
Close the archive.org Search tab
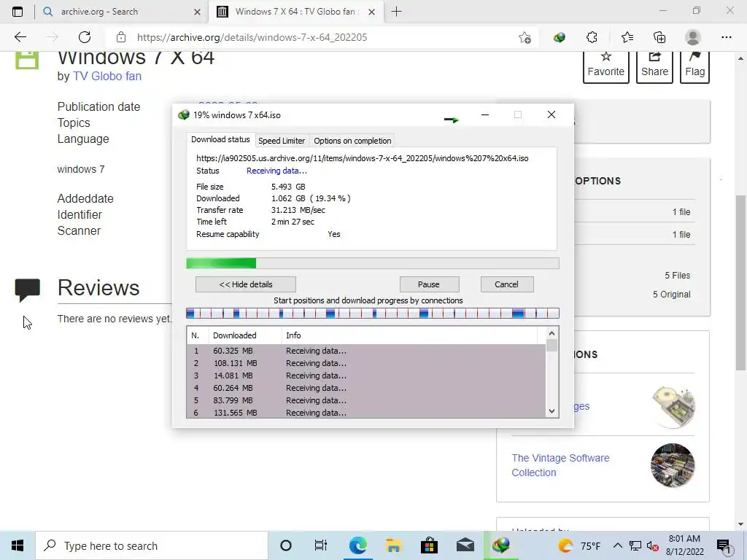[x=197, y=12]
